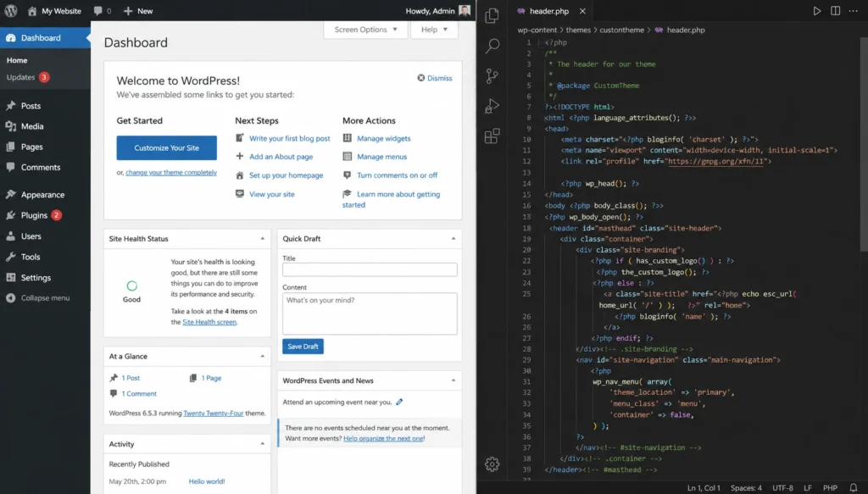Click the edit location pencil icon
This screenshot has height=494, width=868.
click(x=399, y=402)
